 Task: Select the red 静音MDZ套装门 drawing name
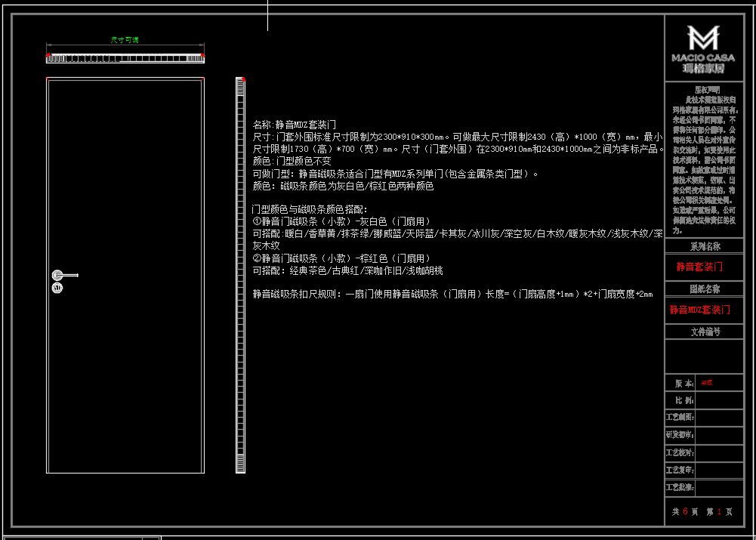(x=700, y=310)
